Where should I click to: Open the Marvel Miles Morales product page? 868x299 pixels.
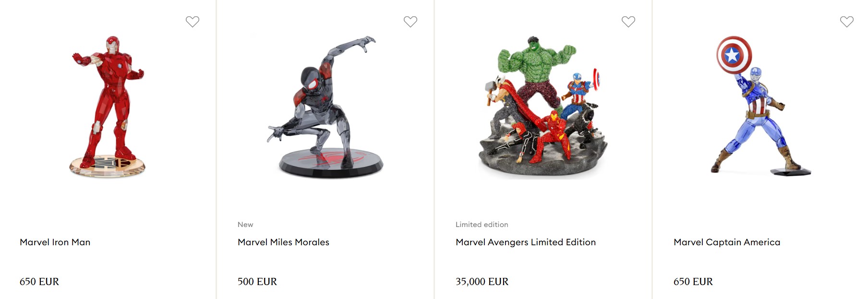coord(283,242)
